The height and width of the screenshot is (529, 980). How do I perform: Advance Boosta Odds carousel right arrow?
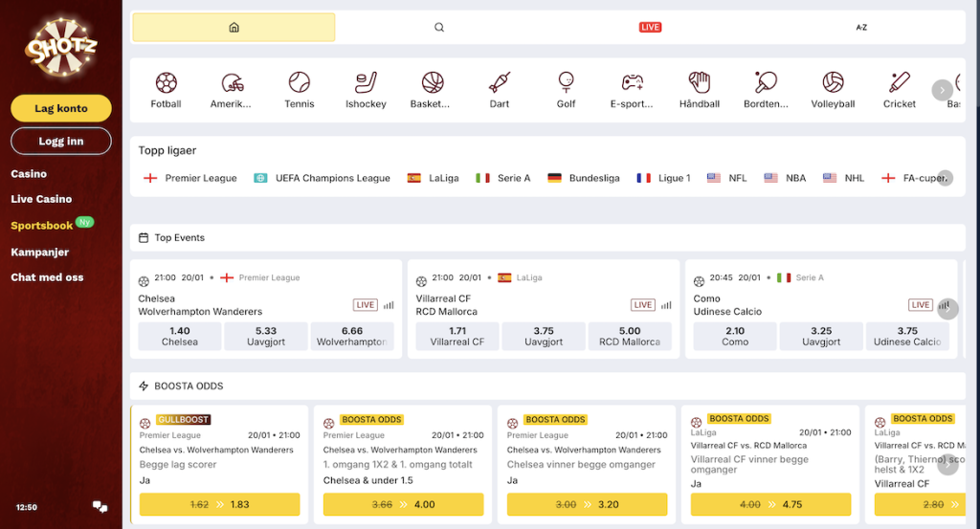coord(947,464)
